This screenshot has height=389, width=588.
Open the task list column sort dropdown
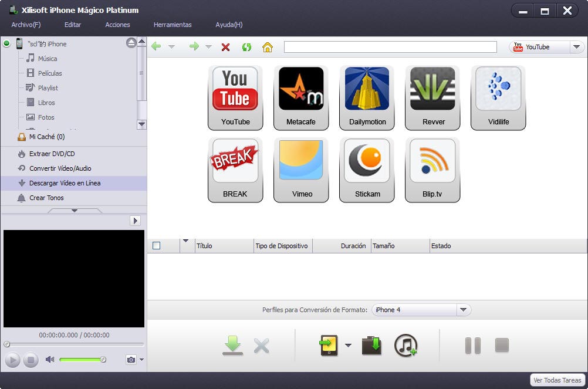pyautogui.click(x=185, y=241)
